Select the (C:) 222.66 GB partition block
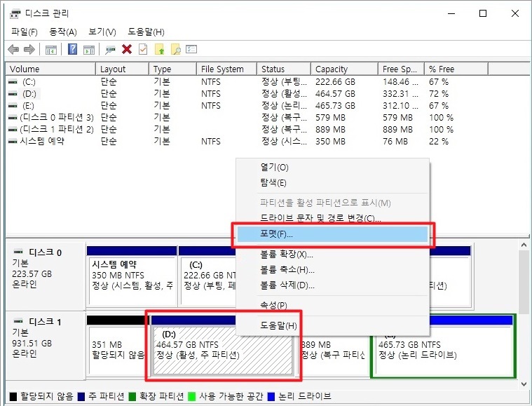This screenshot has height=406, width=532. 207,277
